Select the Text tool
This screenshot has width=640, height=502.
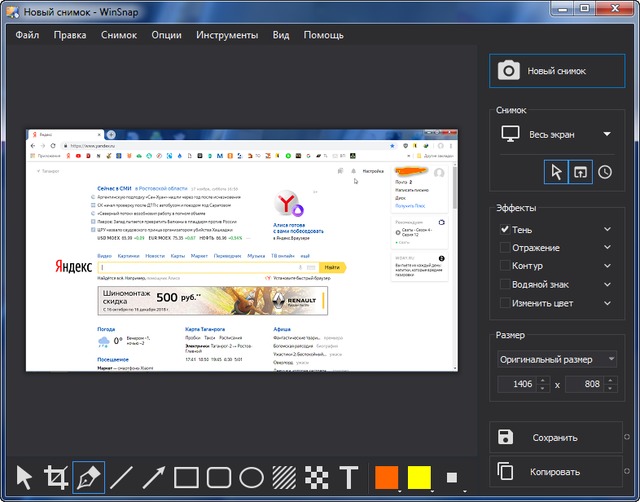coord(349,477)
